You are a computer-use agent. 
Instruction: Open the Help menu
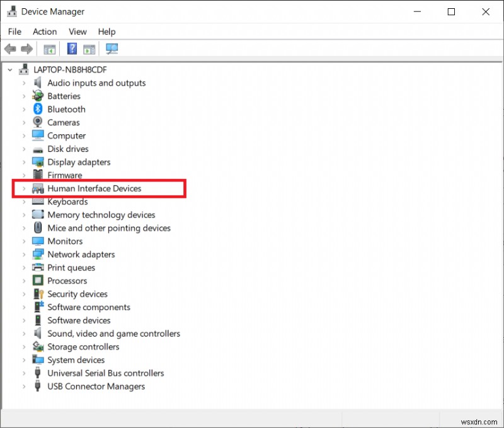pyautogui.click(x=106, y=32)
